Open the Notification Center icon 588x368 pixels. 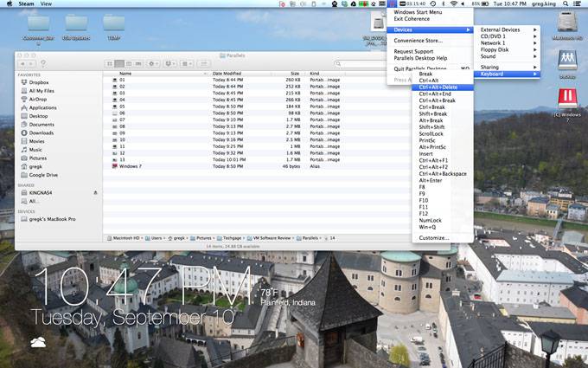tap(577, 3)
